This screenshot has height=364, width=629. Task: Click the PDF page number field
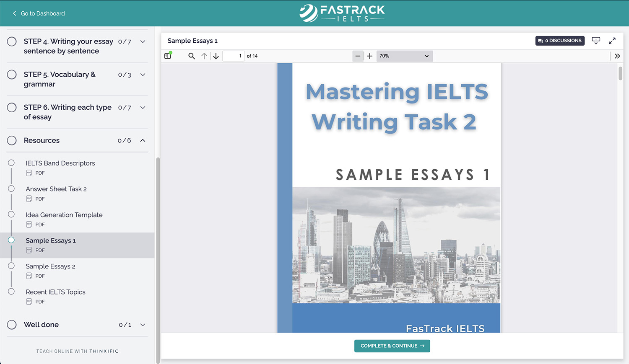(x=234, y=56)
